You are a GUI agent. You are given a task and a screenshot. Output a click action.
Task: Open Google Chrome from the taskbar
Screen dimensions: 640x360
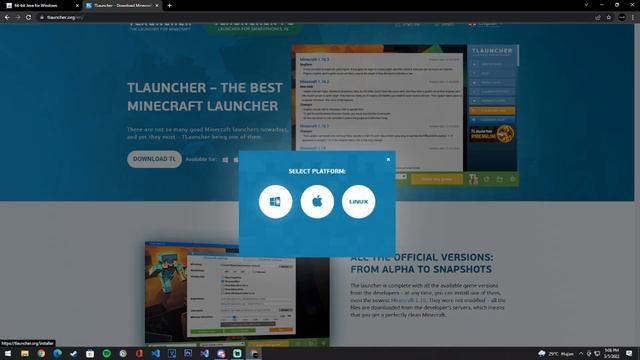click(41, 353)
